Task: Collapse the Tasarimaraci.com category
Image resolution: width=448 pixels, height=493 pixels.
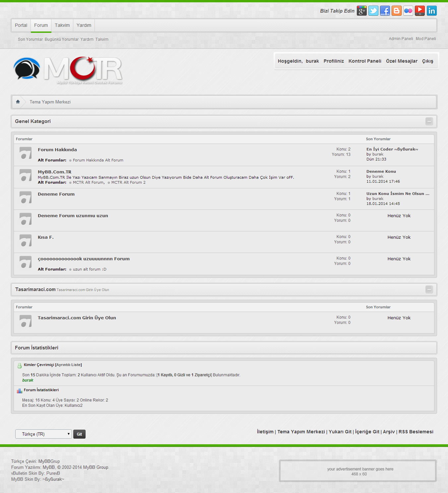Action: tap(429, 289)
